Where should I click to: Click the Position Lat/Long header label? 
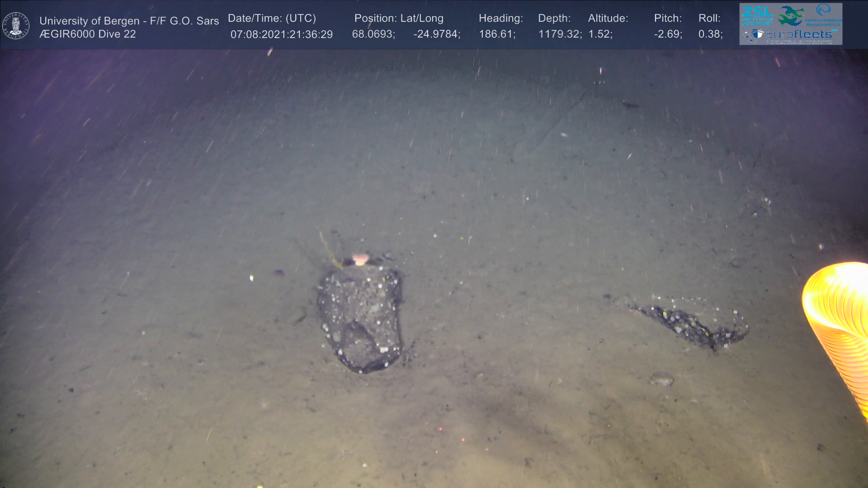(399, 19)
